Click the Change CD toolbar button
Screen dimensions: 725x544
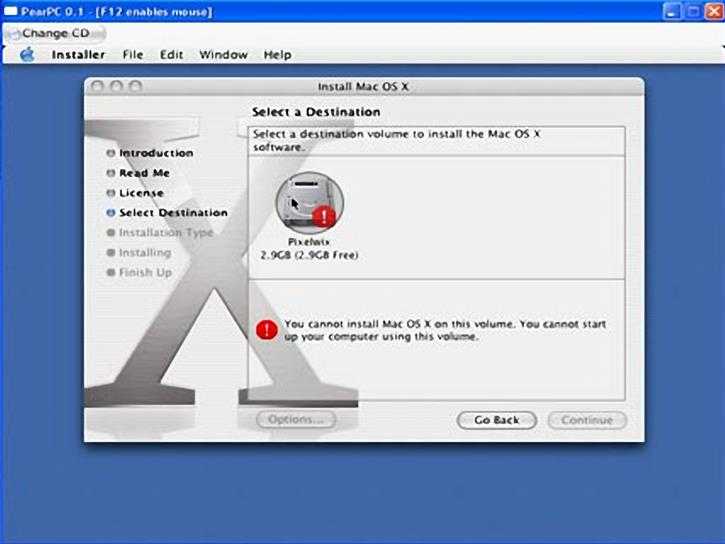(x=55, y=33)
